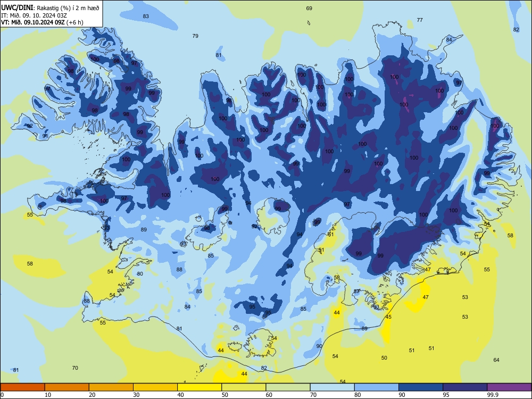The height and width of the screenshot is (399, 532).
Task: Click the humidity value "87" on the map
Action: click(x=356, y=292)
